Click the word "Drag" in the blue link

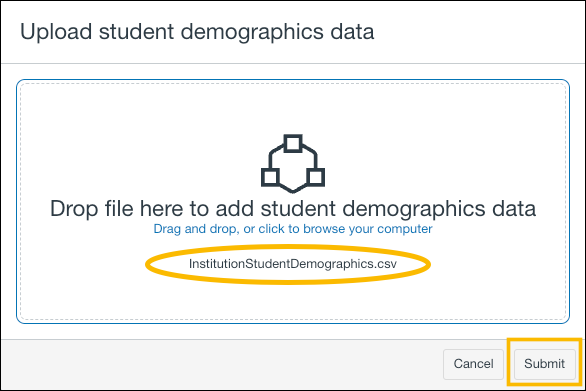click(x=167, y=229)
